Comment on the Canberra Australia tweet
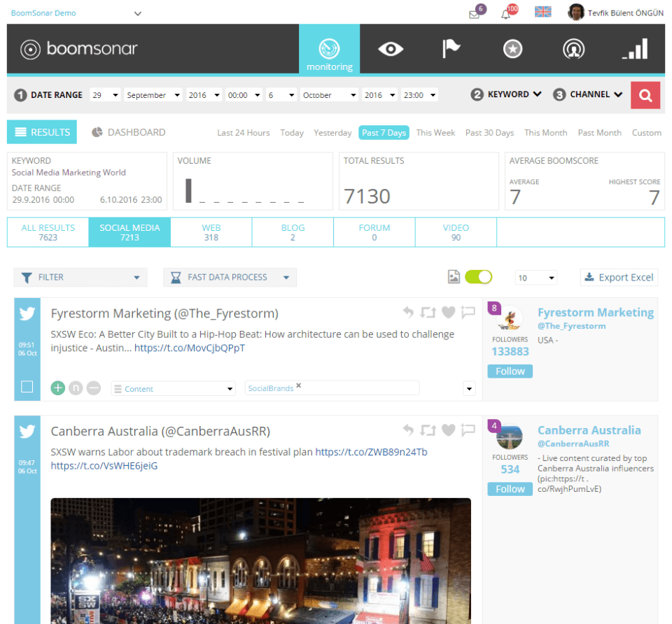 468,430
